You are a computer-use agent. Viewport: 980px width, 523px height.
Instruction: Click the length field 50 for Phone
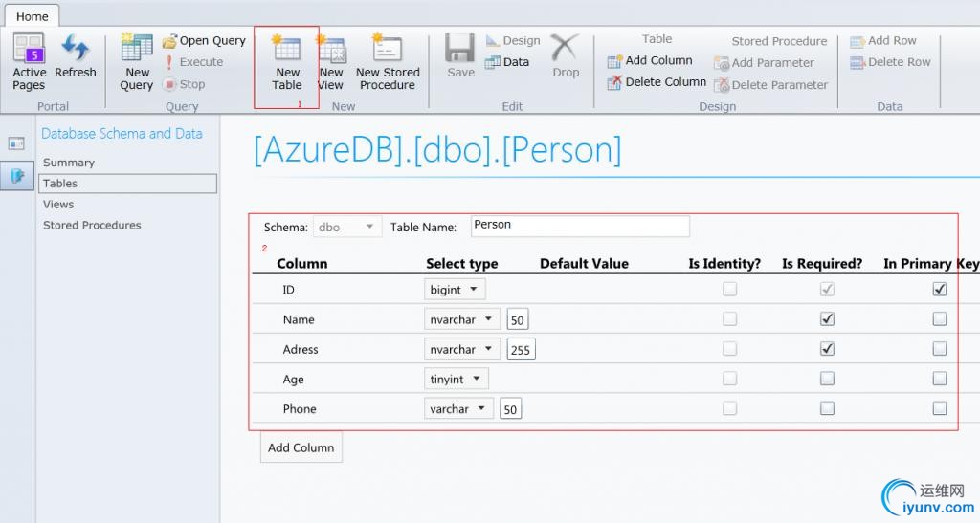point(510,409)
